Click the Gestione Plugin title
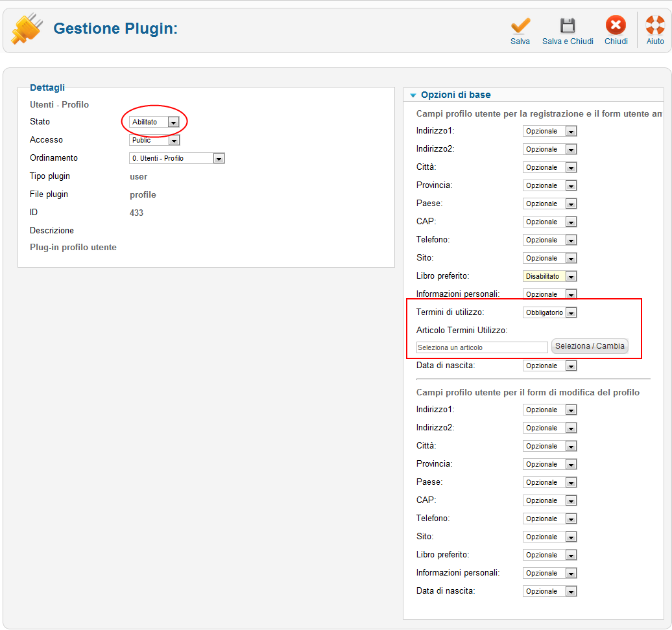The image size is (672, 630). [115, 29]
